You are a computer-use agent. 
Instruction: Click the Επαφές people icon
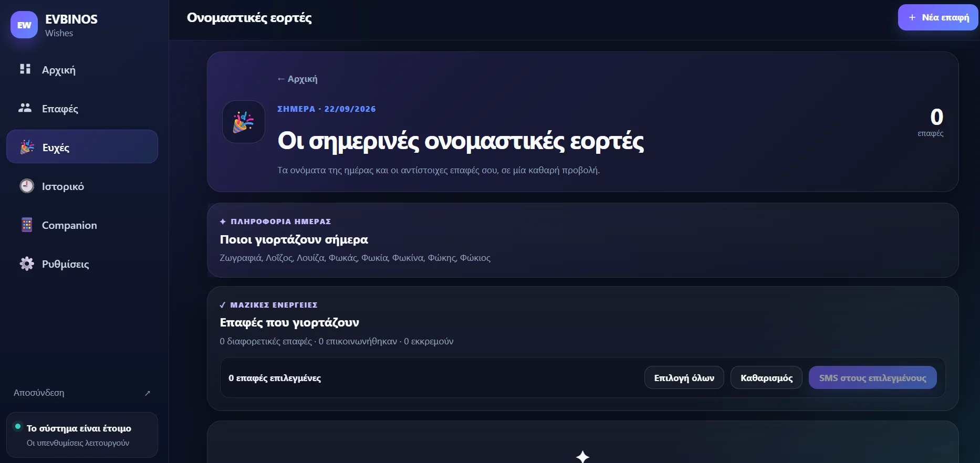25,108
